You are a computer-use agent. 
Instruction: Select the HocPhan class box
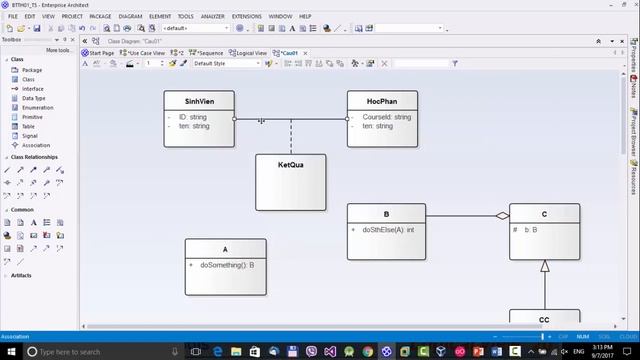(382, 119)
